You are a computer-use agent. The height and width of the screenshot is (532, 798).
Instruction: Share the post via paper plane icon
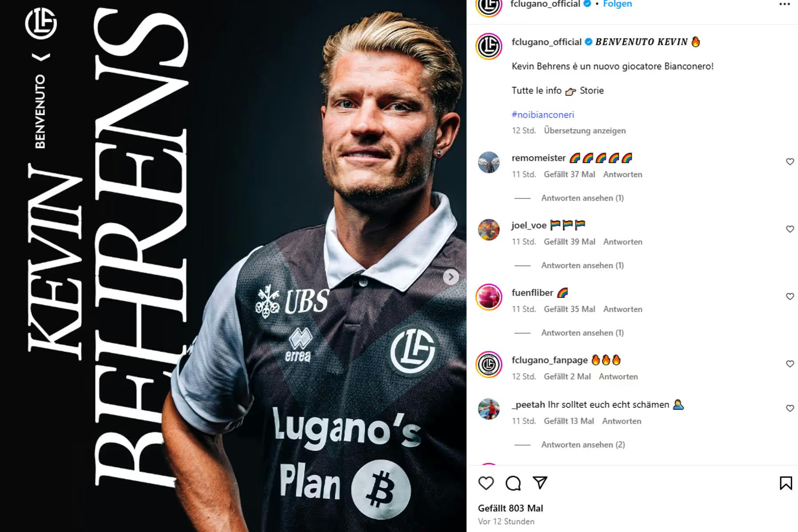click(540, 482)
